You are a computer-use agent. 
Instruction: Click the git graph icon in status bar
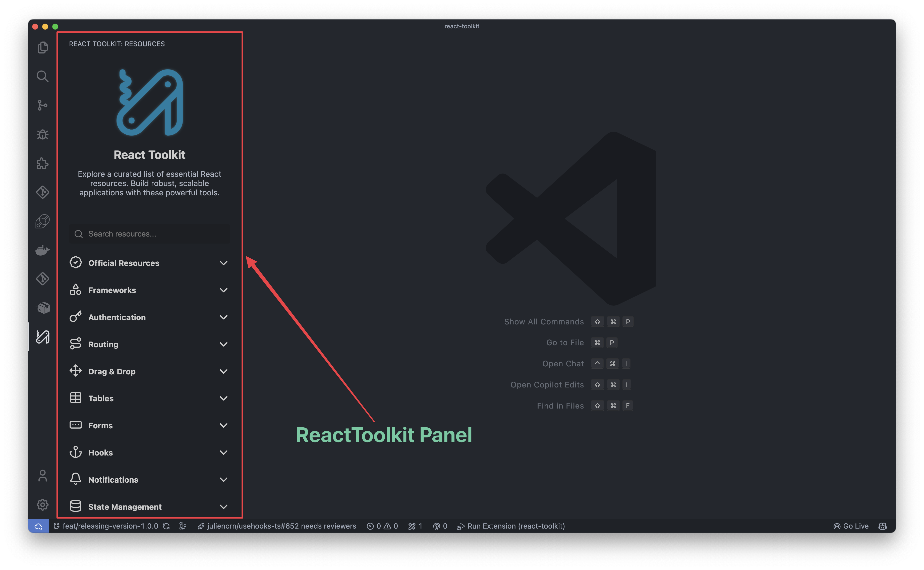click(183, 526)
